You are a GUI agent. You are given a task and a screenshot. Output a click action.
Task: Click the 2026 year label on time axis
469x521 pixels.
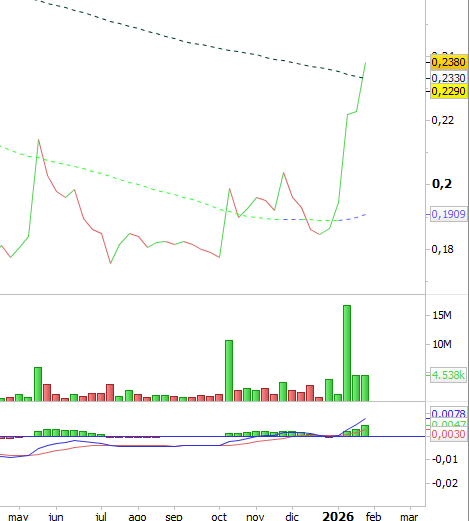coord(338,516)
